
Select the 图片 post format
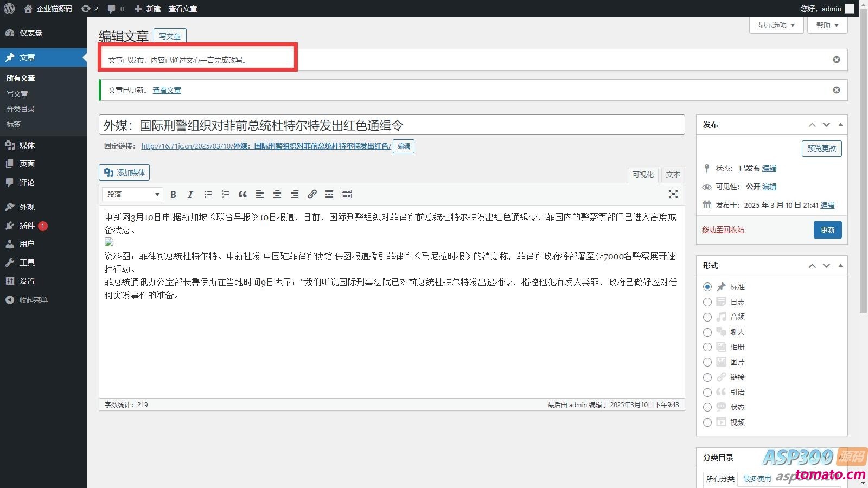click(x=707, y=362)
